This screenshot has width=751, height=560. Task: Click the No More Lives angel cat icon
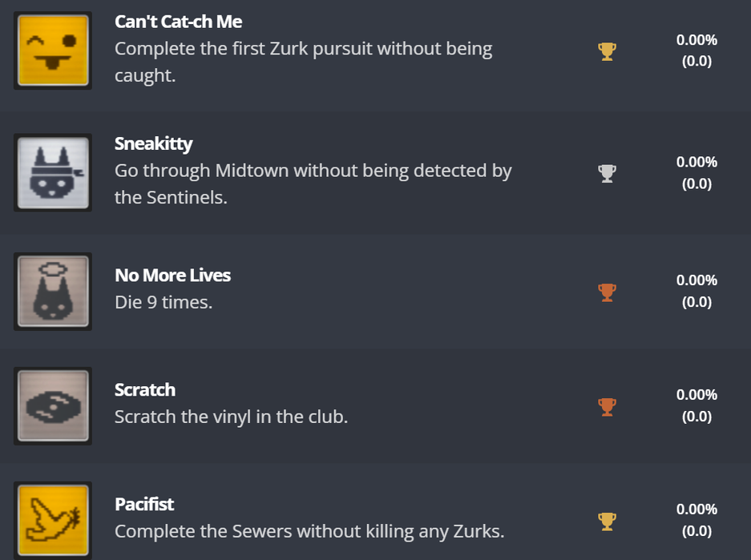click(53, 291)
